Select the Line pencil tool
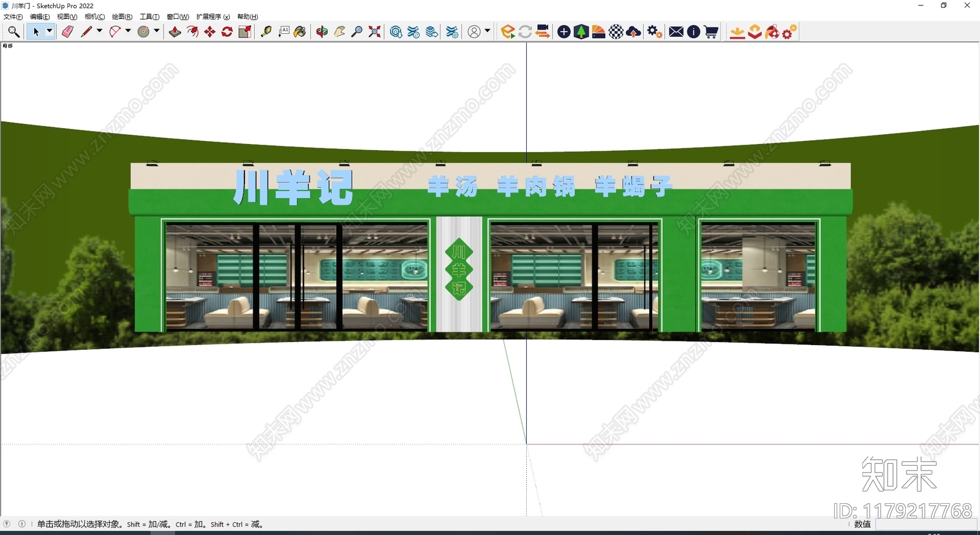The width and height of the screenshot is (980, 535). [x=86, y=32]
